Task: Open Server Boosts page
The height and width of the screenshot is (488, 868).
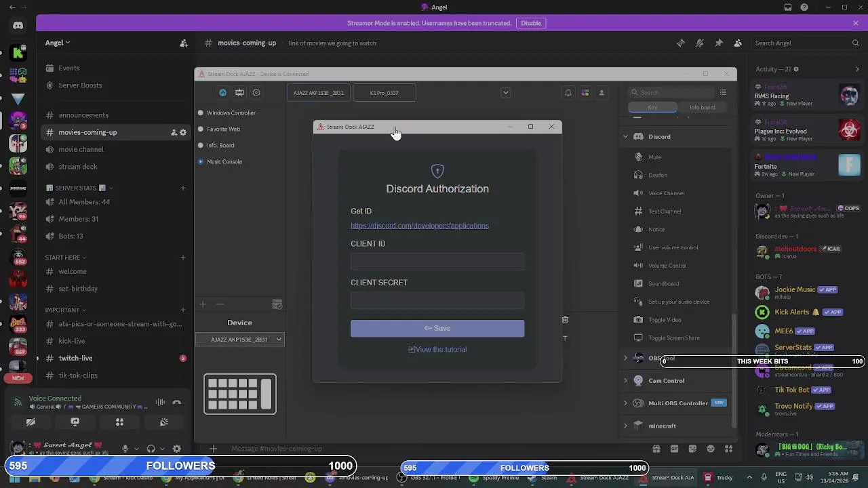Action: point(80,85)
